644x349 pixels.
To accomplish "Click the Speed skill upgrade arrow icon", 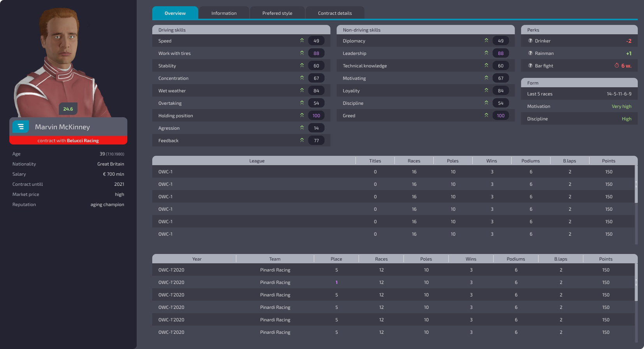I will point(302,41).
